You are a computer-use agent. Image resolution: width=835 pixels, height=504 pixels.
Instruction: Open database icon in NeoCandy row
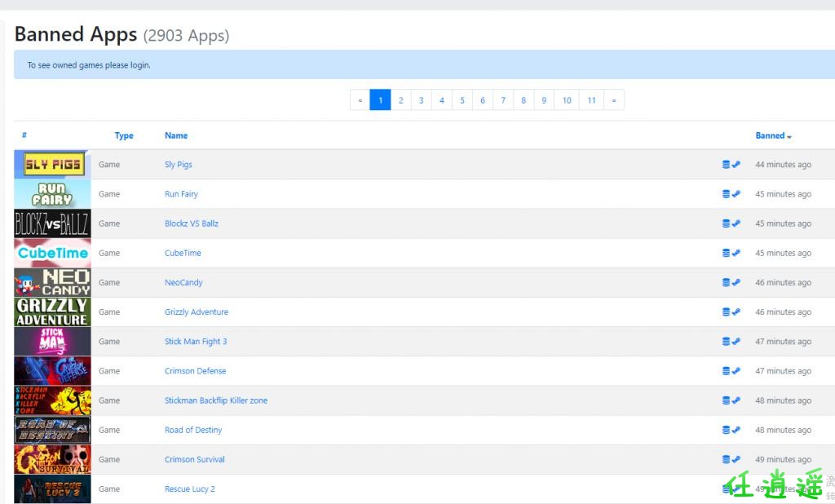coord(726,282)
